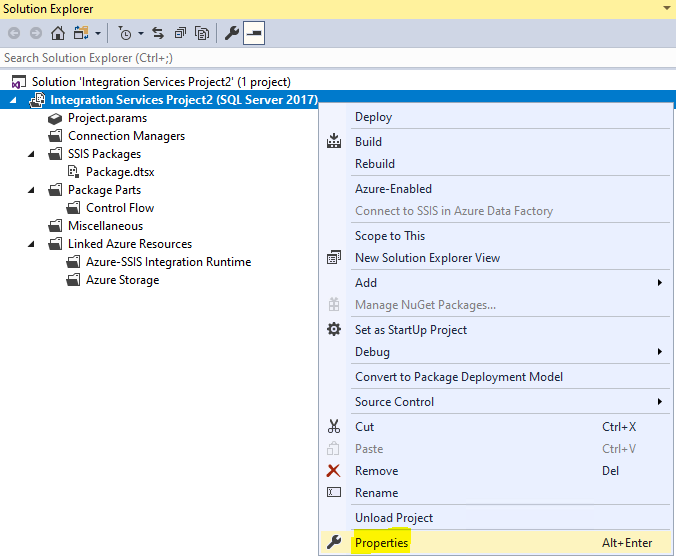Choose Cut from the context menu
Image resolution: width=676 pixels, height=556 pixels.
point(494,427)
